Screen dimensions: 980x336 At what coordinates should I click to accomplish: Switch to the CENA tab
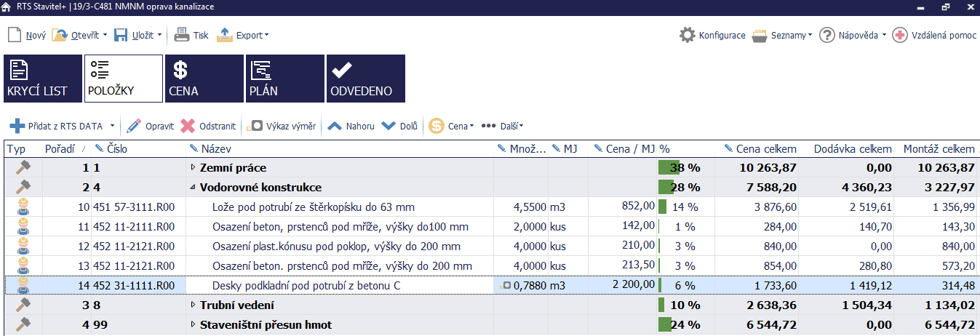pos(204,79)
